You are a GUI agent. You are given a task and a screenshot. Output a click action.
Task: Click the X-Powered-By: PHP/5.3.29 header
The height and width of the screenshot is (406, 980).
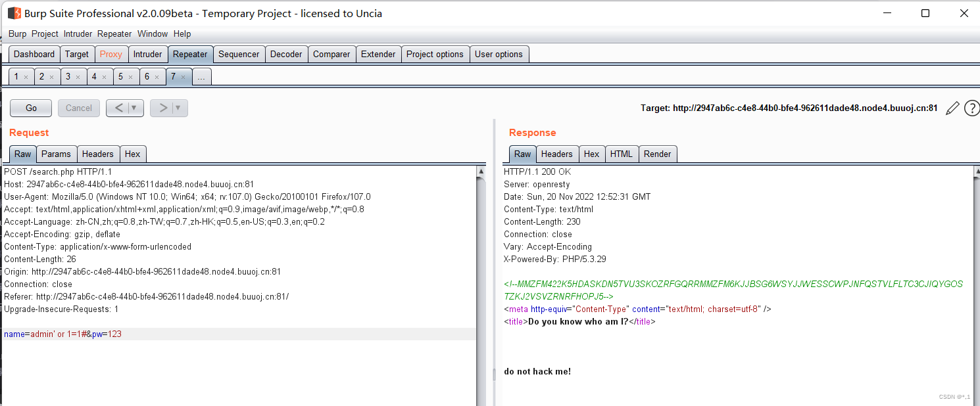pyautogui.click(x=555, y=259)
